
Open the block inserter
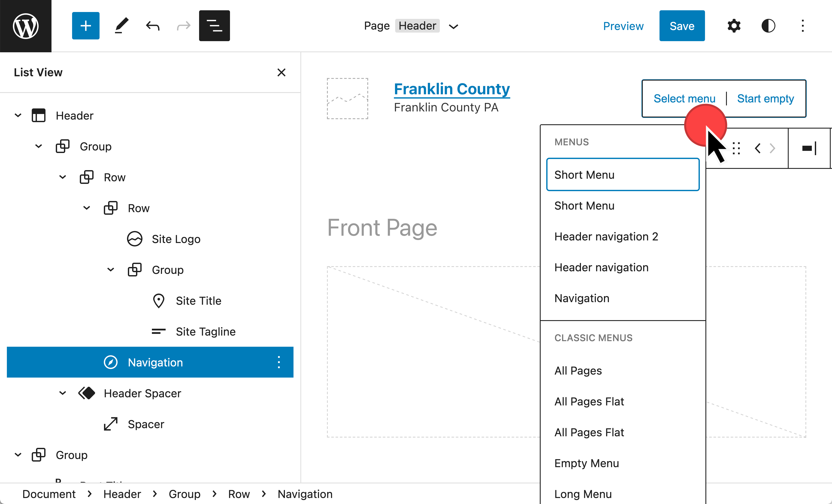click(85, 25)
